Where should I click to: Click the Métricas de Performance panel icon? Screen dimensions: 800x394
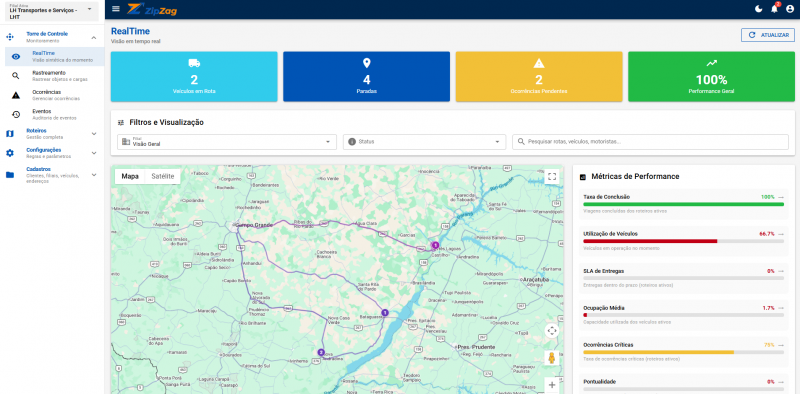[x=583, y=177]
